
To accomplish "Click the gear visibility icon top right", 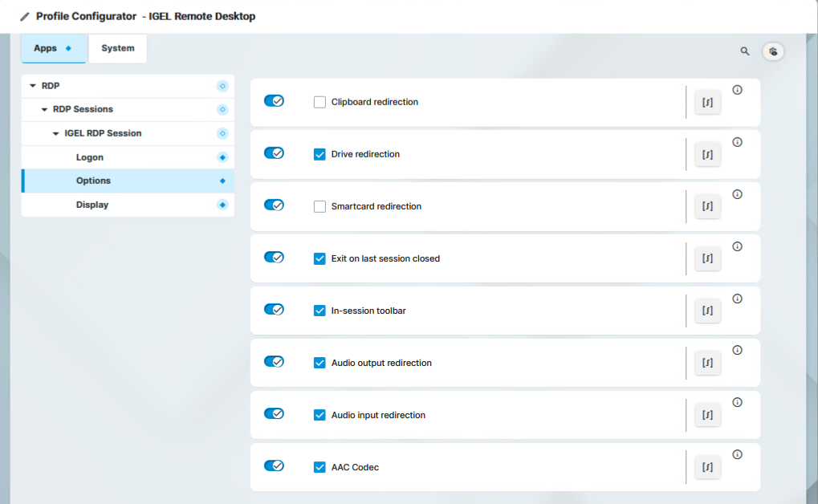I will coord(772,51).
